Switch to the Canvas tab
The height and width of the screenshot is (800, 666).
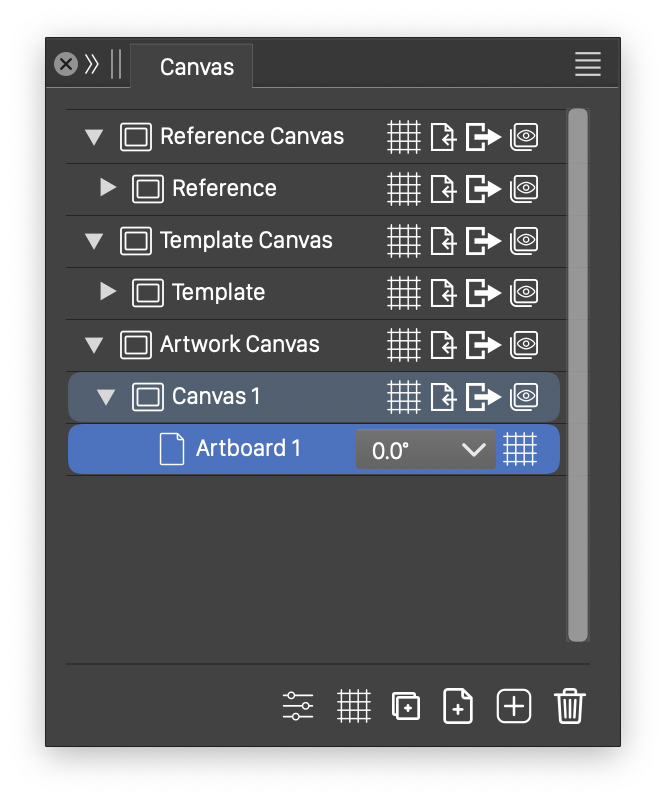197,67
